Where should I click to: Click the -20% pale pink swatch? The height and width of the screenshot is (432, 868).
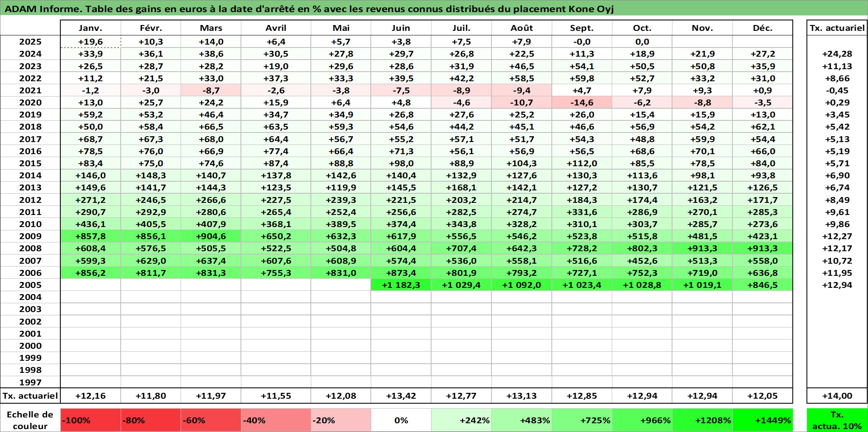point(341,420)
